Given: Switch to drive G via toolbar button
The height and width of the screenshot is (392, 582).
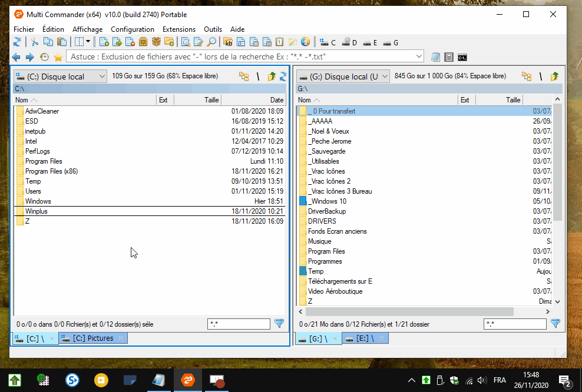Looking at the screenshot, I should point(391,42).
